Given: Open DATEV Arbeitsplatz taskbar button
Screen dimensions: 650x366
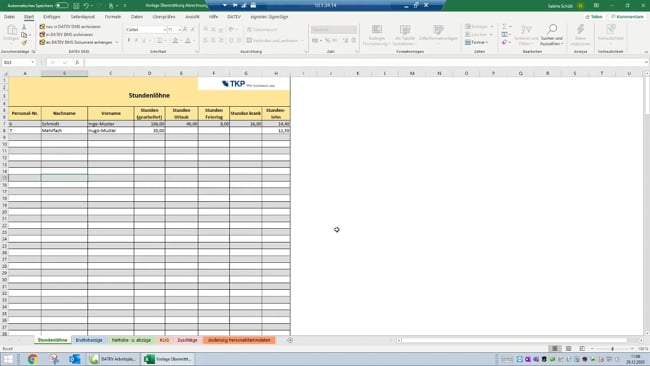Looking at the screenshot, I should (x=113, y=359).
